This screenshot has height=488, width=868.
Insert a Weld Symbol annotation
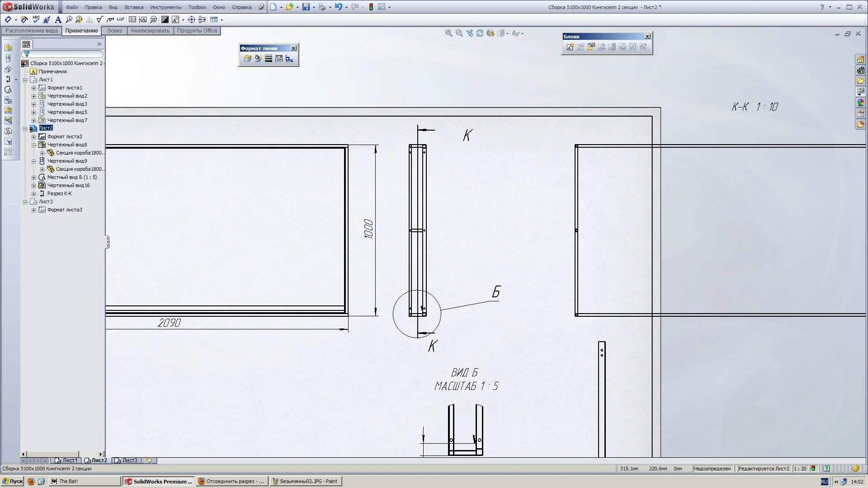tap(110, 19)
